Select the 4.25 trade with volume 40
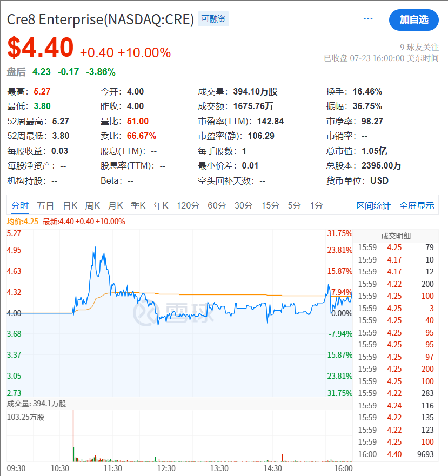 (396, 320)
